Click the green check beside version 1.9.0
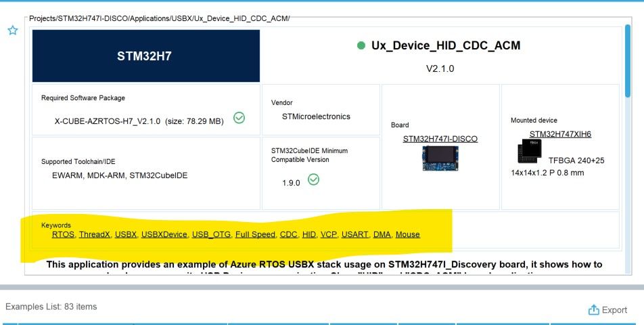The image size is (644, 325). 313,179
